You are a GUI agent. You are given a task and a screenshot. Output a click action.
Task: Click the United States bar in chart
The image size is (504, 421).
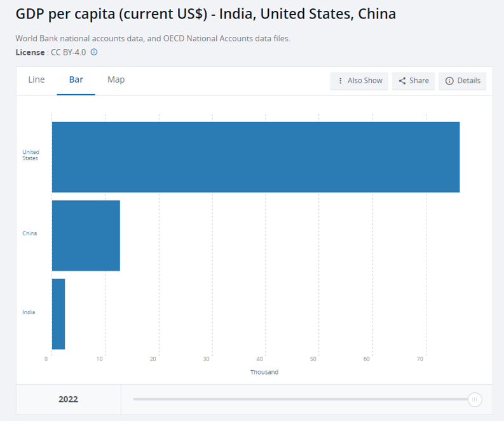point(255,157)
